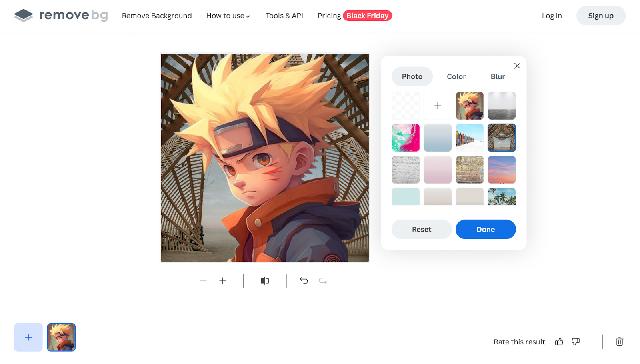
Task: Choose the soft pink gradient background
Action: tap(438, 170)
